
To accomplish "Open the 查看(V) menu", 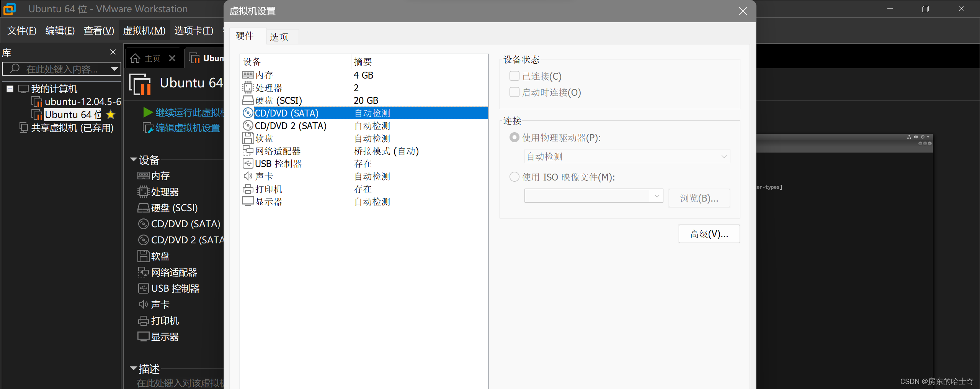I will pyautogui.click(x=99, y=31).
